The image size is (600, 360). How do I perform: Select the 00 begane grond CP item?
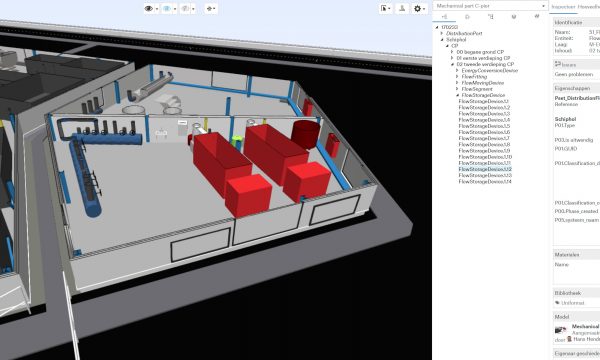(x=480, y=52)
